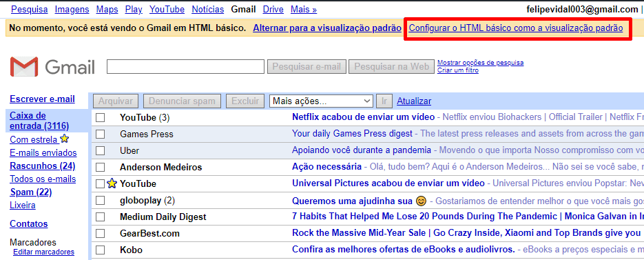Screen dimensions: 644x260
Task: Open Rock the Massive Mid-Year Sale email
Action: pos(466,233)
